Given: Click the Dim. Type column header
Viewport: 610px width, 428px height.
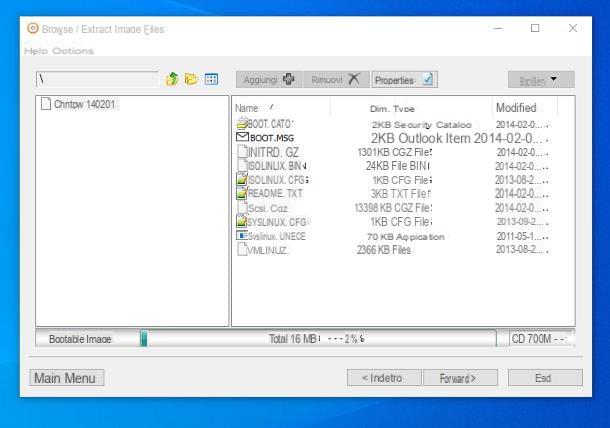Looking at the screenshot, I should tap(392, 109).
